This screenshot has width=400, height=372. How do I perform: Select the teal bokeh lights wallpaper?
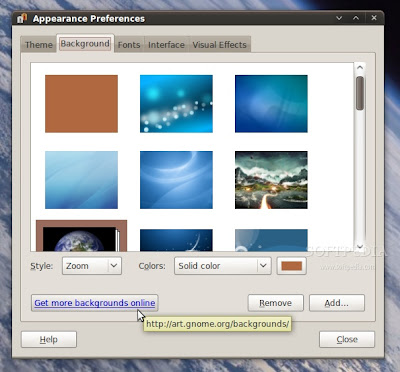pyautogui.click(x=176, y=104)
